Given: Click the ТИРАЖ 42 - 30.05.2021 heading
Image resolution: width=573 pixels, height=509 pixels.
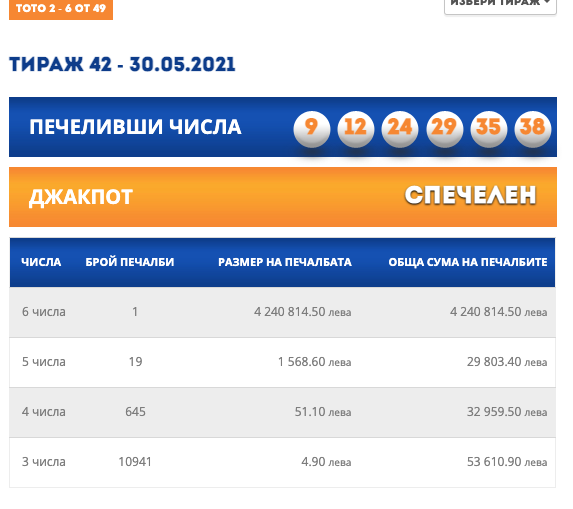Looking at the screenshot, I should pos(122,65).
